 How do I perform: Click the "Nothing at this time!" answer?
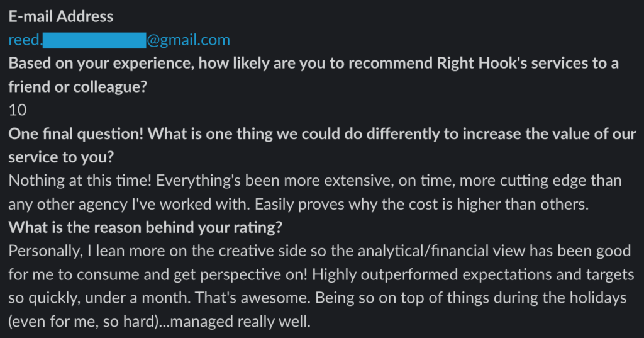click(80, 181)
